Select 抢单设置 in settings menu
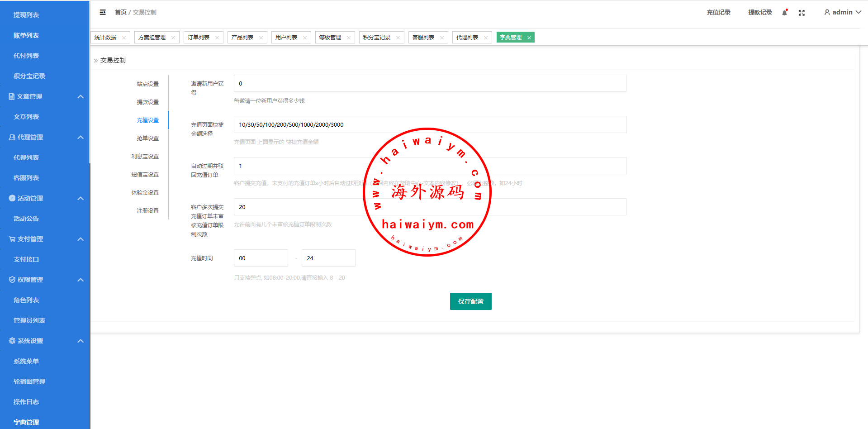The width and height of the screenshot is (868, 429). point(148,138)
